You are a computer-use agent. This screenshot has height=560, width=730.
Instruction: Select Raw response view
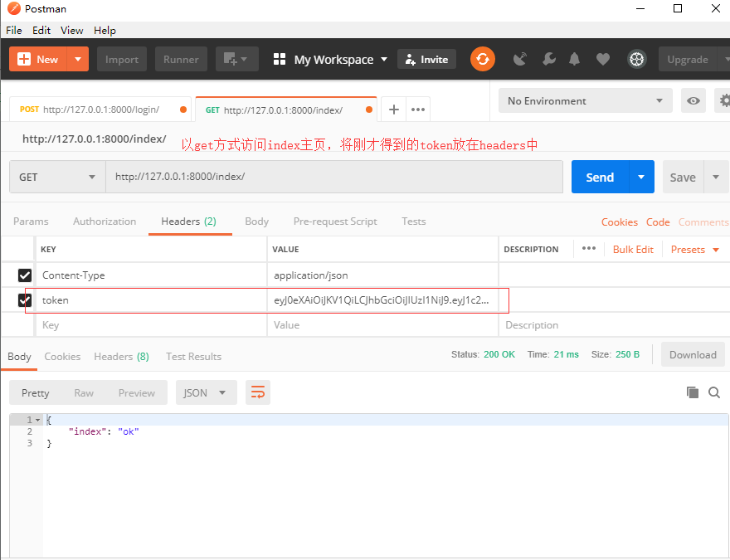84,393
